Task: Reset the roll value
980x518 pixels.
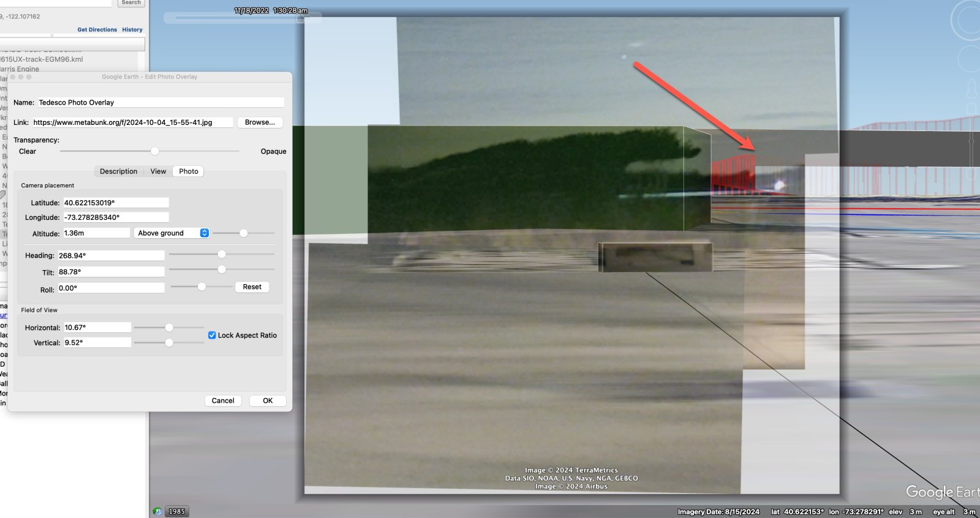Action: [252, 287]
